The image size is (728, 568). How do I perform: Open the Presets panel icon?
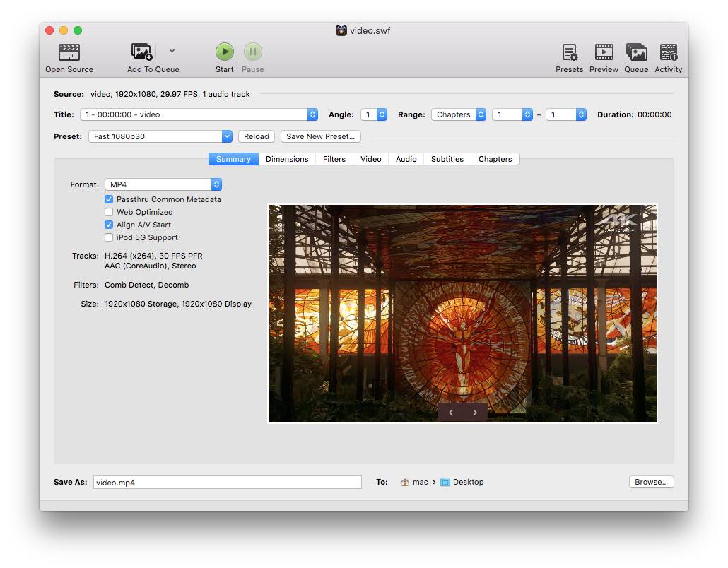569,52
